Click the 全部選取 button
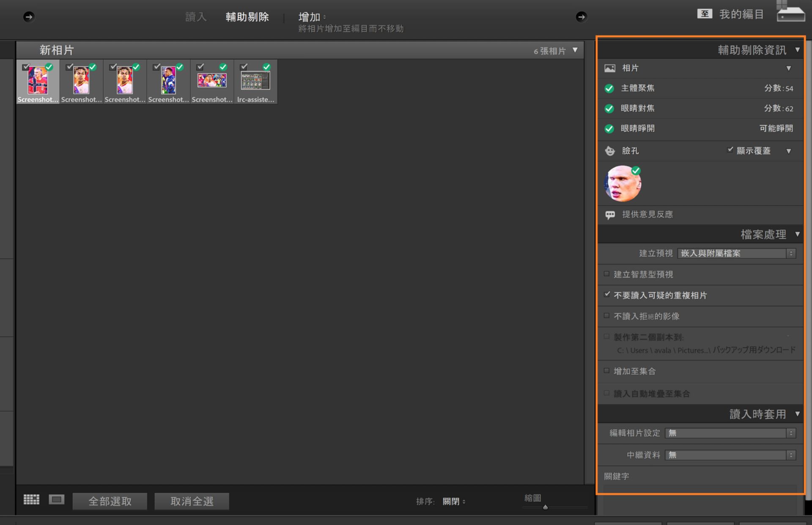 tap(110, 501)
